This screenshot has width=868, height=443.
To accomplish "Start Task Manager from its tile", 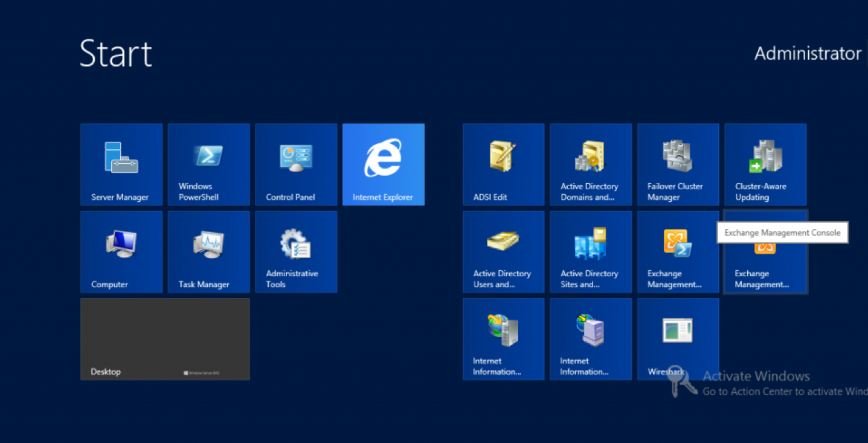I will [x=208, y=251].
